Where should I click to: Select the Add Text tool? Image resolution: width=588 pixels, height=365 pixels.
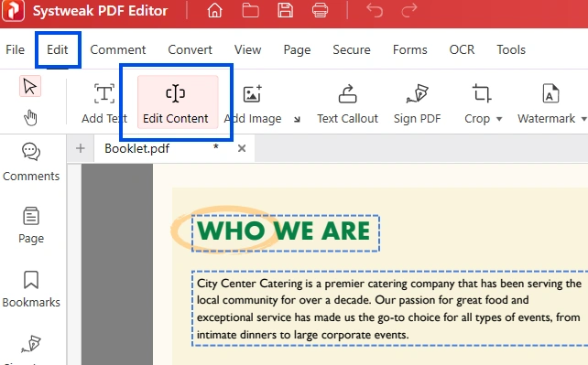104,103
